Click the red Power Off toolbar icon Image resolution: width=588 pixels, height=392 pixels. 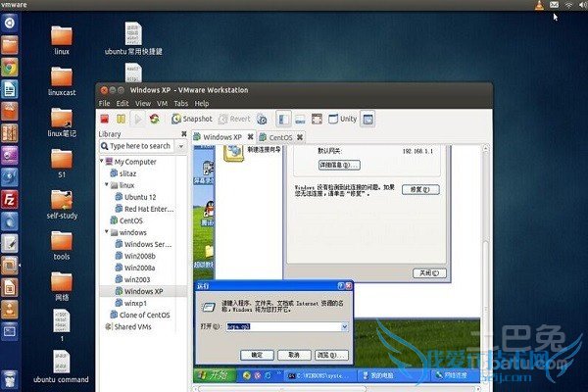[x=105, y=119]
